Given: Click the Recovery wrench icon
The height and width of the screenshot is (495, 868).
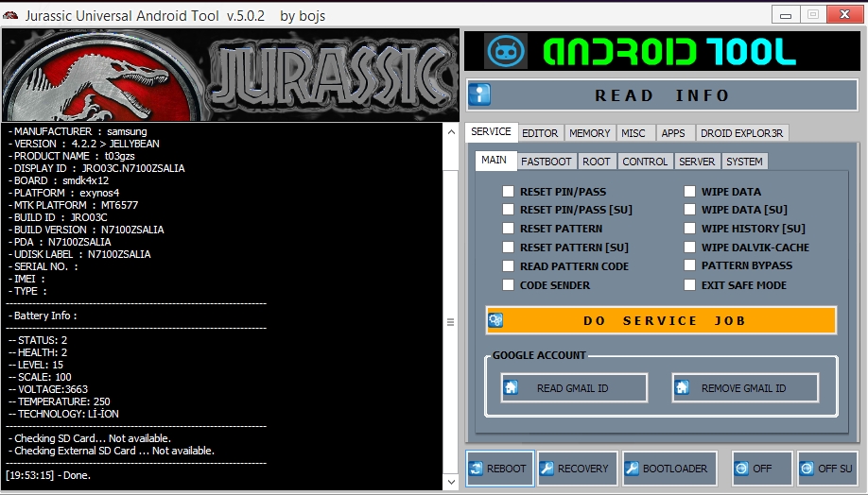Looking at the screenshot, I should [547, 468].
